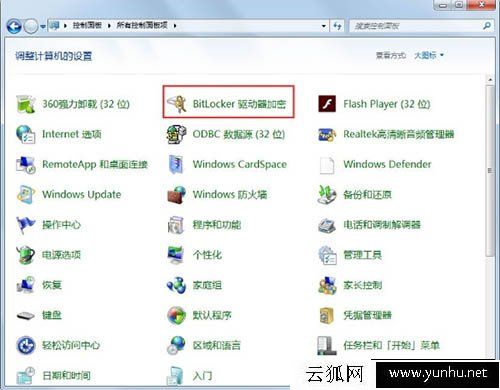This screenshot has width=500, height=390.
Task: Click the search magnifier button
Action: pyautogui.click(x=487, y=26)
